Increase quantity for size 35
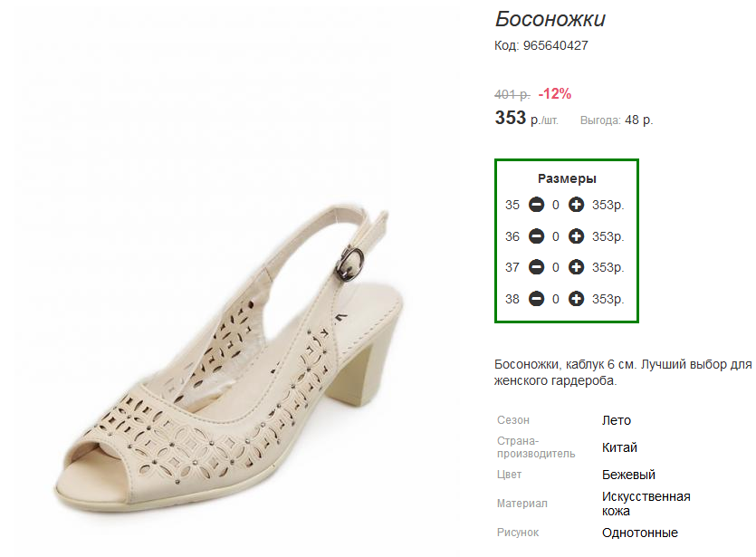This screenshot has width=756, height=557. click(x=576, y=206)
